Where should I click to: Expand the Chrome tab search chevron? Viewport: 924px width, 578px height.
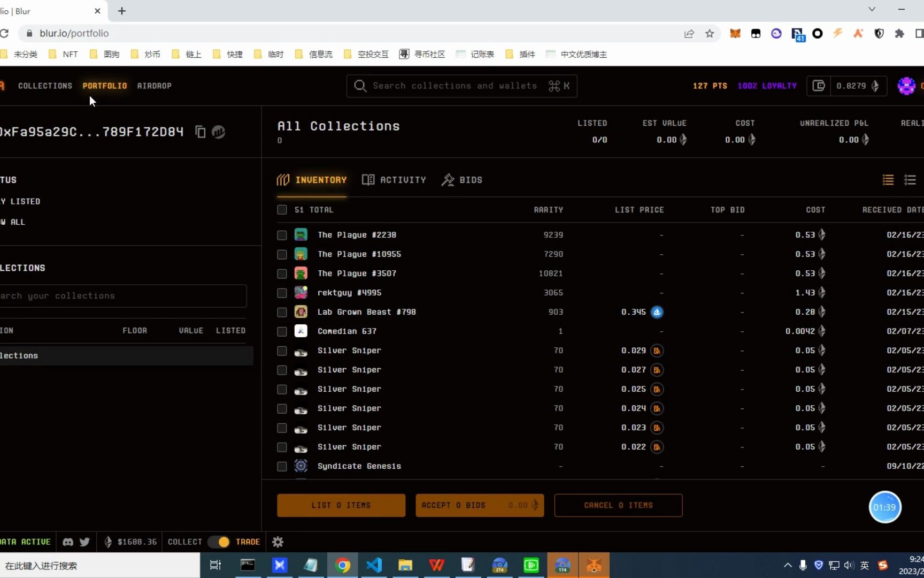(872, 9)
